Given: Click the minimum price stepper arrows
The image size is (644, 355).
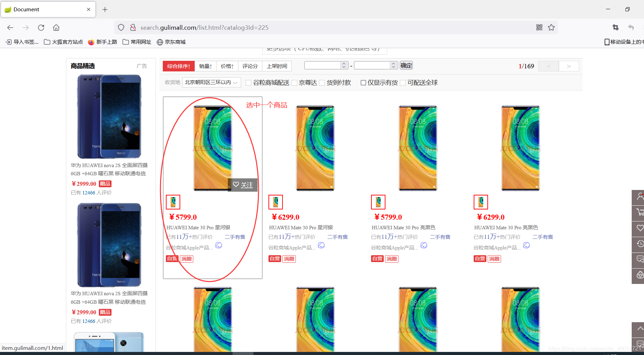Looking at the screenshot, I should (x=344, y=65).
